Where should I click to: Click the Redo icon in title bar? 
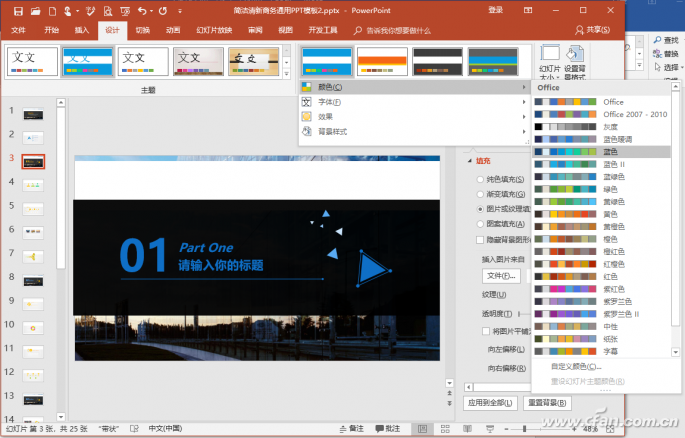click(163, 11)
